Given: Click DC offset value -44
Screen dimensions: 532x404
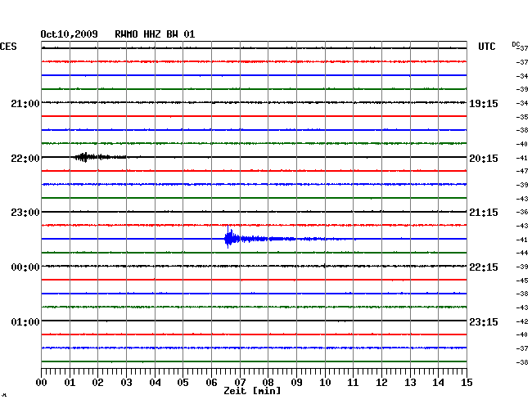Looking at the screenshot, I should click(522, 253).
